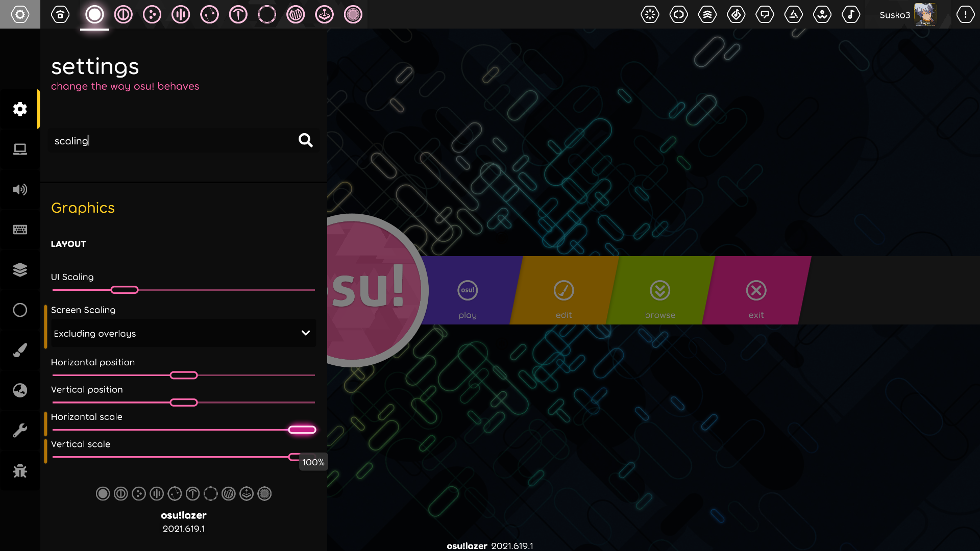980x551 pixels.
Task: Open the Audio settings section
Action: click(x=20, y=189)
